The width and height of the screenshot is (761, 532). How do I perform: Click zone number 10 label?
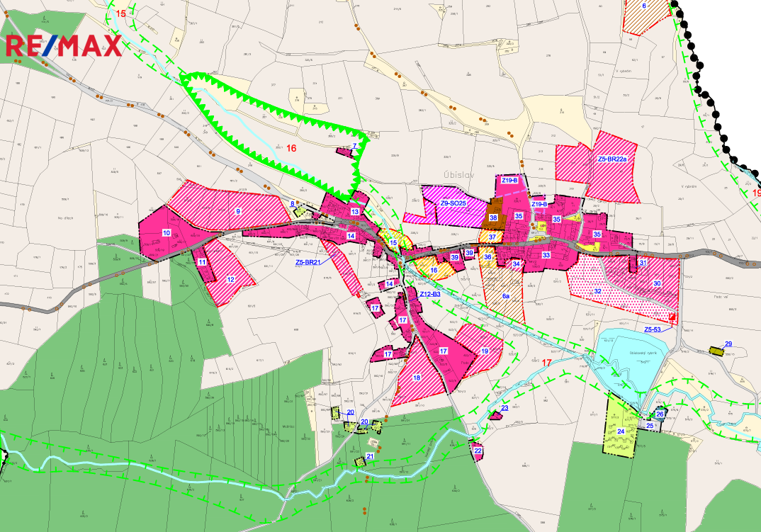tap(167, 232)
